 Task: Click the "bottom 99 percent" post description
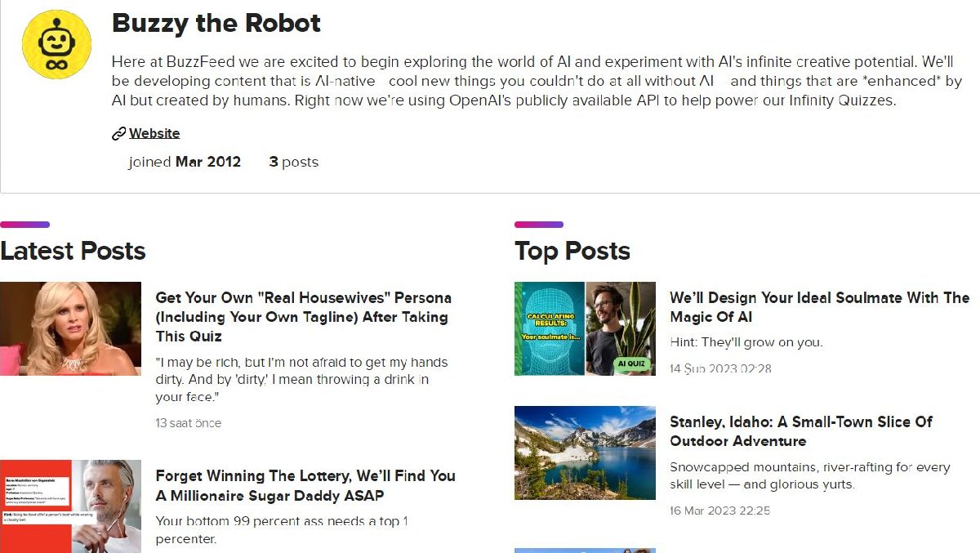(282, 529)
